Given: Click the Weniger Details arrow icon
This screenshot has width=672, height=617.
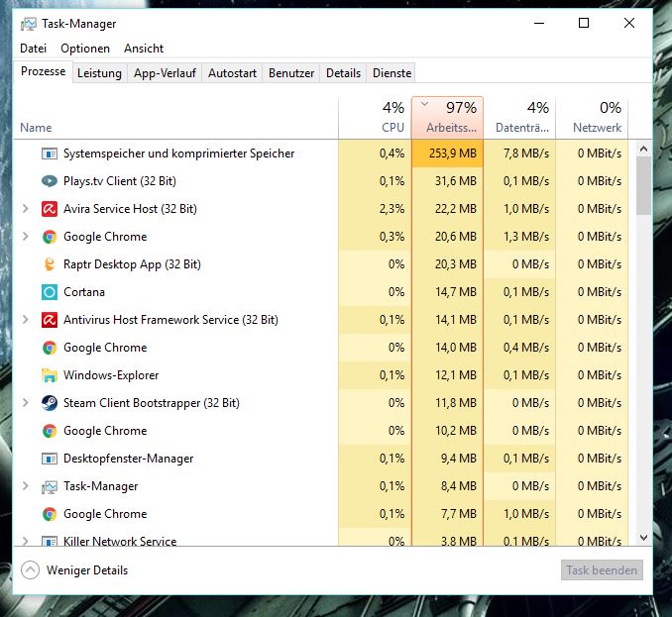Looking at the screenshot, I should [30, 570].
